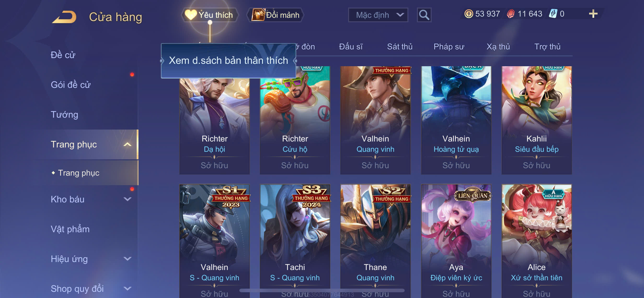Open the Mặc định sort dropdown
This screenshot has height=298, width=644.
(x=378, y=15)
